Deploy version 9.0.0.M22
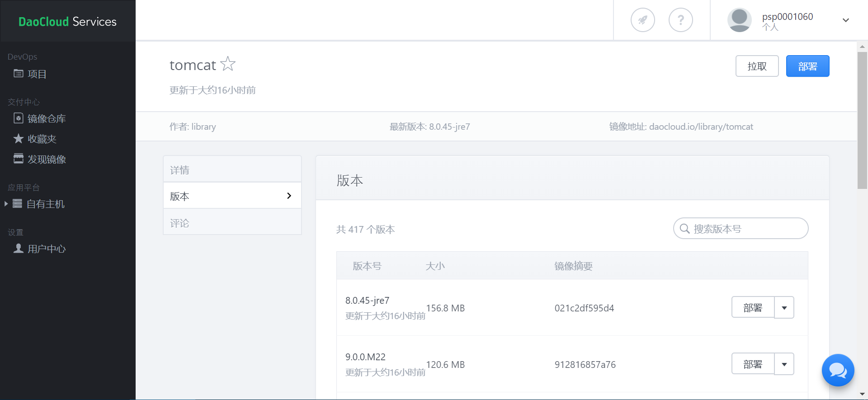Image resolution: width=868 pixels, height=400 pixels. coord(753,364)
